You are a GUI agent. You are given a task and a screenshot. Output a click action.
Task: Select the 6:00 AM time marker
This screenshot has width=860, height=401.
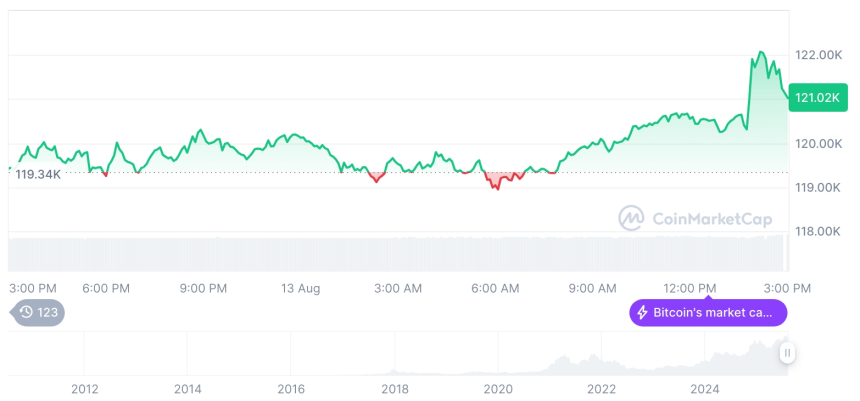(495, 288)
